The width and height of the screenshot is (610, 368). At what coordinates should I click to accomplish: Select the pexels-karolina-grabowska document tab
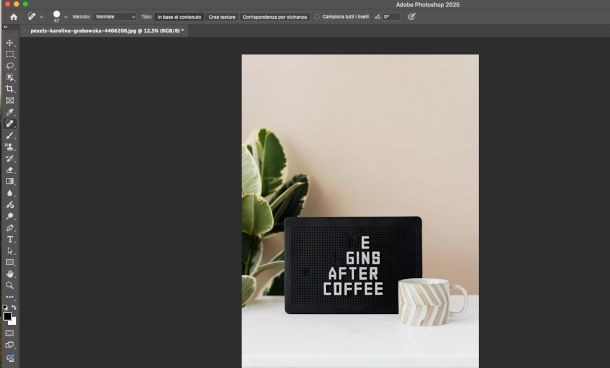(x=107, y=31)
